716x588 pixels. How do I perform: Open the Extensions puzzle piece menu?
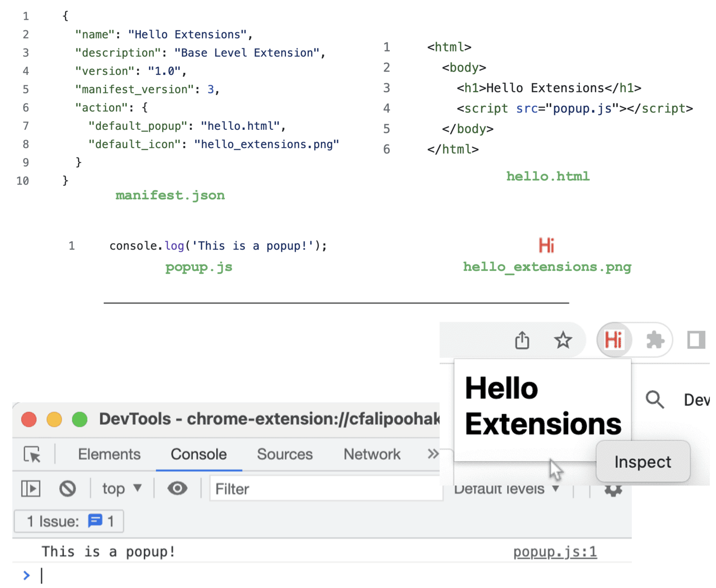click(x=655, y=340)
